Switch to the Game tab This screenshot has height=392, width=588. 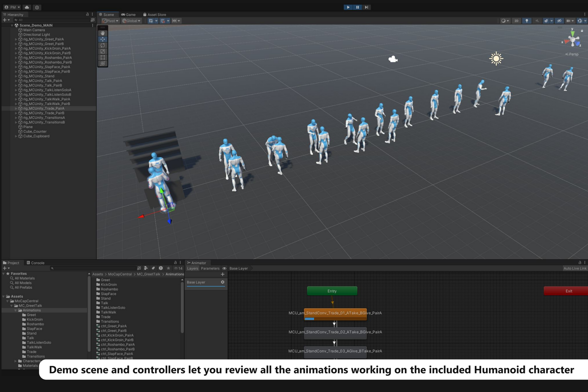pos(129,14)
